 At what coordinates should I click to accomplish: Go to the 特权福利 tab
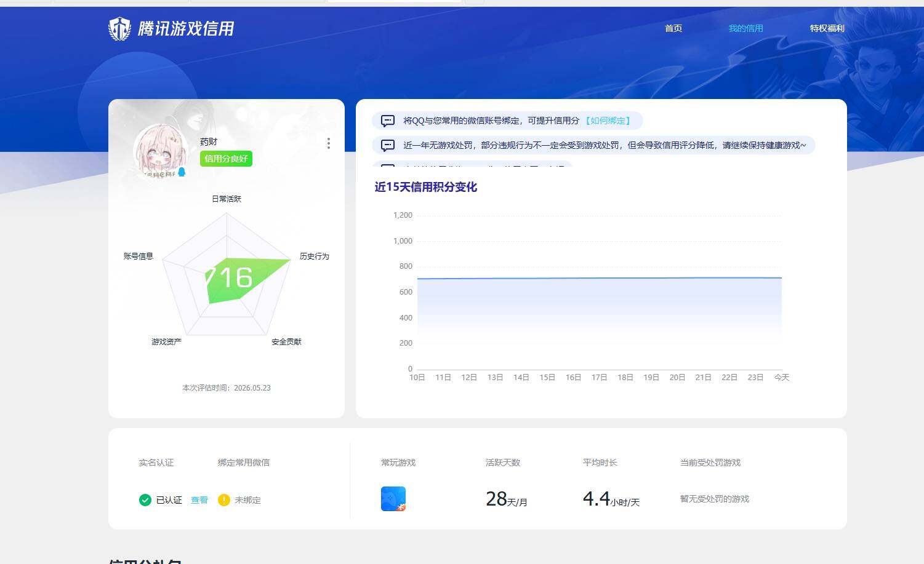[827, 28]
